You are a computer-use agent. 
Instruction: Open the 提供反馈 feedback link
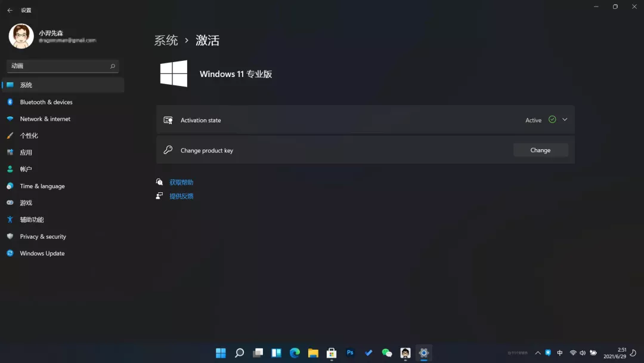(x=181, y=196)
